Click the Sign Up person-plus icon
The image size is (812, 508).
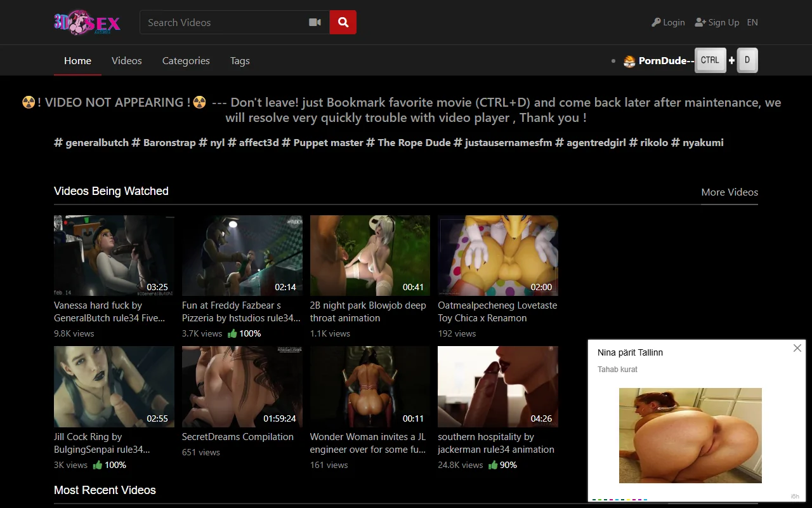698,22
